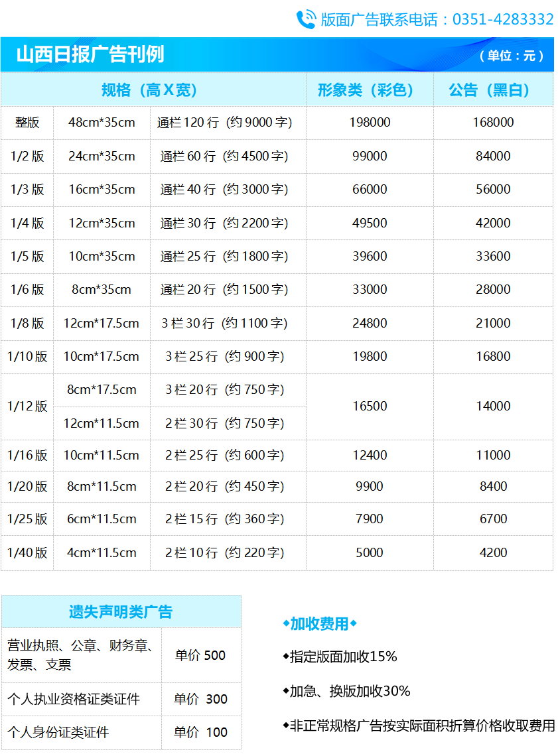
Task: Click the 48cm*35cm size cell
Action: pyautogui.click(x=102, y=123)
